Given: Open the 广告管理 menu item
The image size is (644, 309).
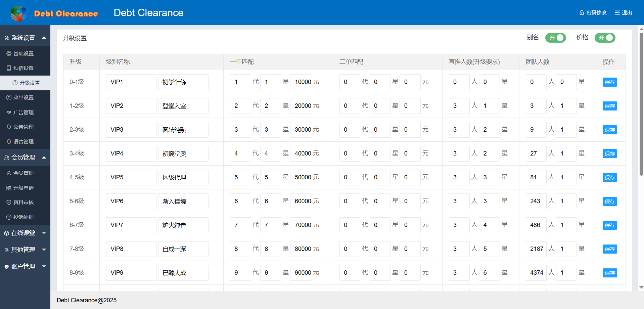Looking at the screenshot, I should (24, 112).
